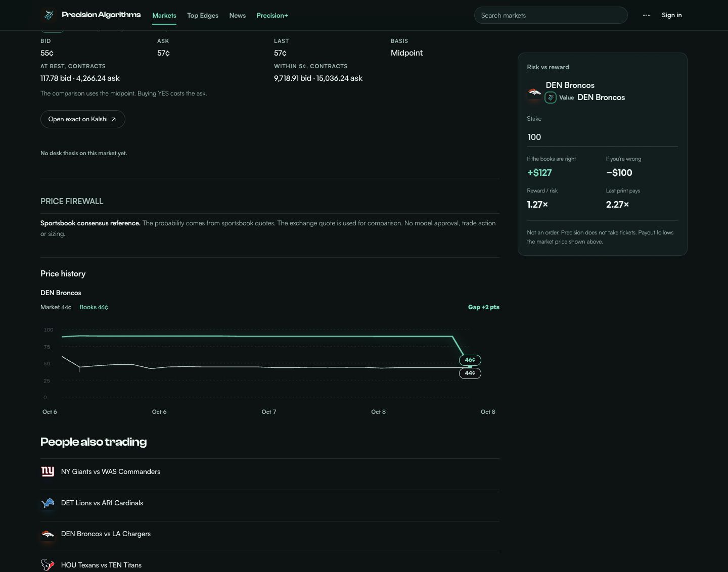728x572 pixels.
Task: Click the Detroit Lions team logo
Action: (x=48, y=503)
